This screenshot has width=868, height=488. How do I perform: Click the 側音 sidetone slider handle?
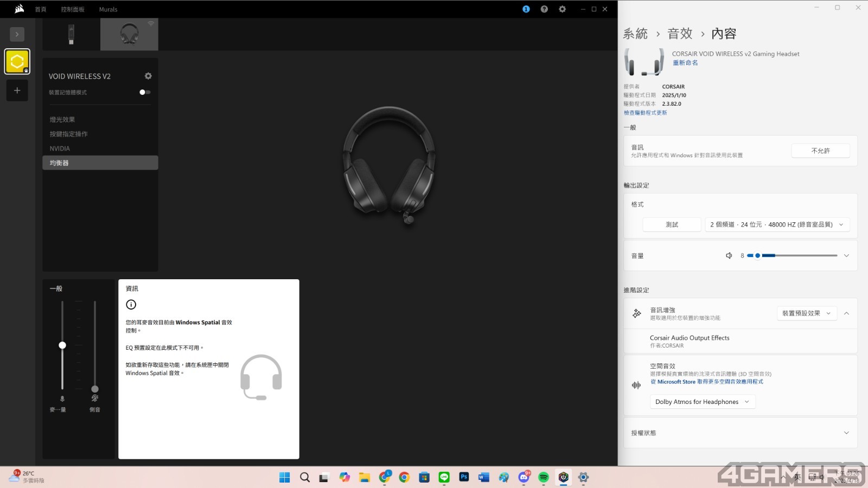(x=95, y=389)
